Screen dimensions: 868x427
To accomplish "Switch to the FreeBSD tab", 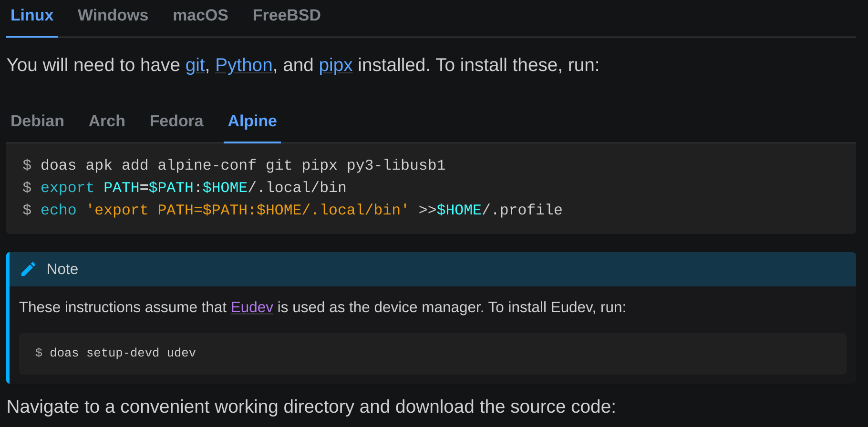I will coord(287,16).
